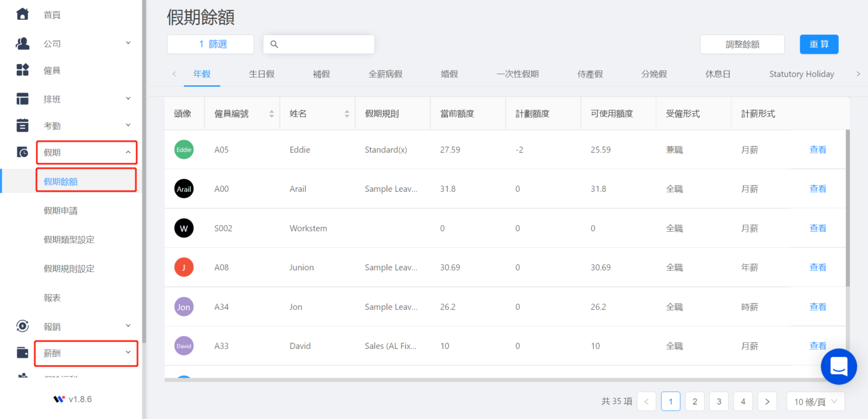The width and height of the screenshot is (868, 419).
Task: Click the table vertical scrollbar
Action: coord(847,209)
